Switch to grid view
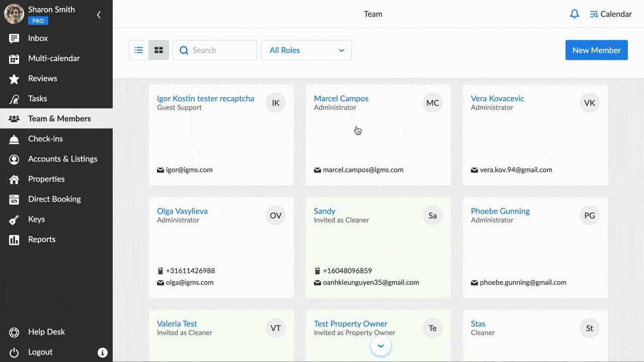644x362 pixels. click(x=159, y=50)
